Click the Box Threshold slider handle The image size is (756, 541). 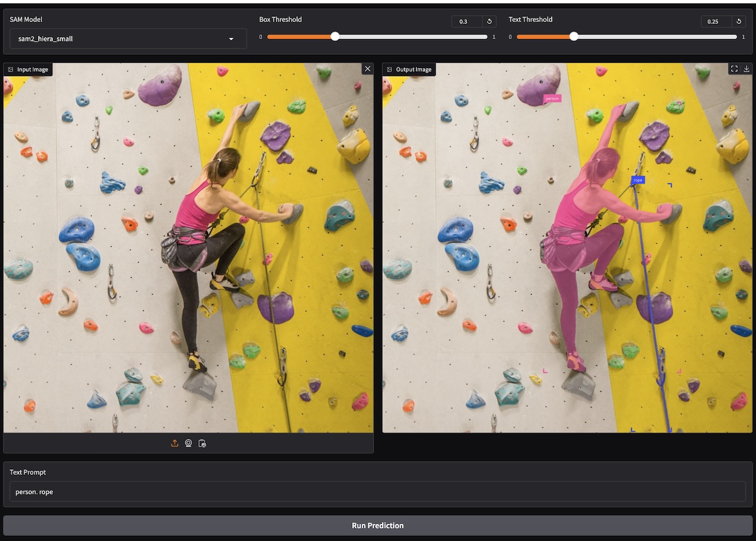pyautogui.click(x=335, y=37)
